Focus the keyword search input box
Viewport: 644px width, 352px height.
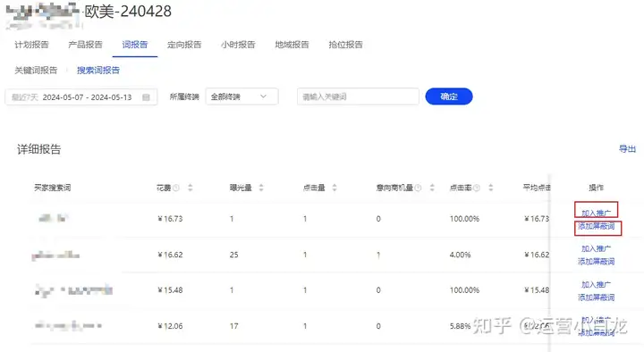coord(358,96)
